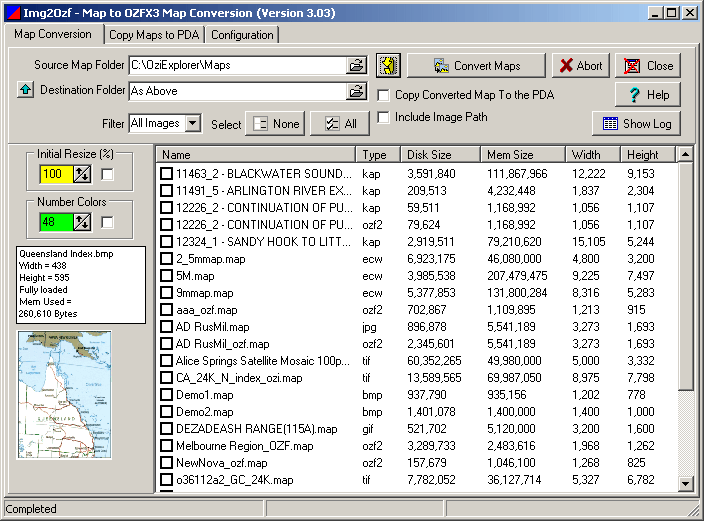The height and width of the screenshot is (521, 704).
Task: Click the Completed status bar text
Action: tap(31, 509)
